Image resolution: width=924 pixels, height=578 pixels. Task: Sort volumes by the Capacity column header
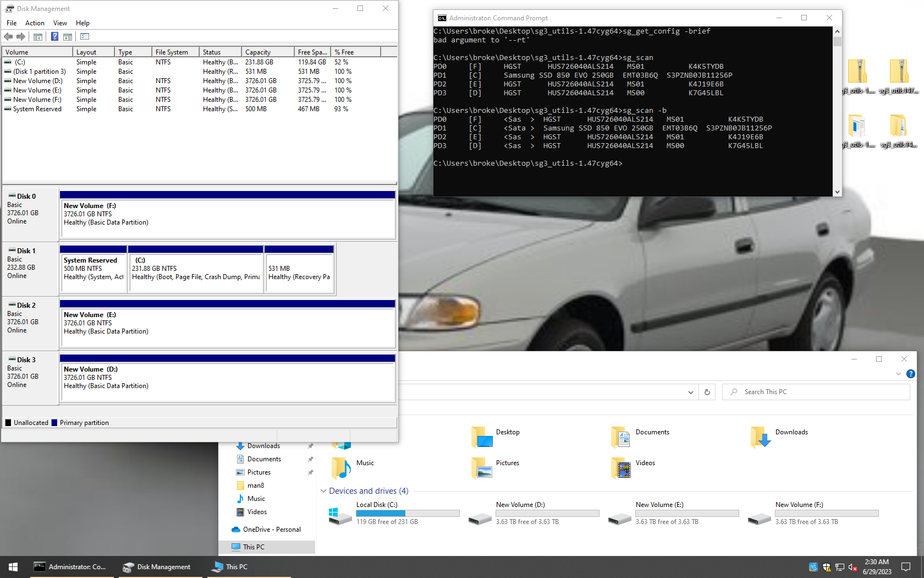click(267, 52)
